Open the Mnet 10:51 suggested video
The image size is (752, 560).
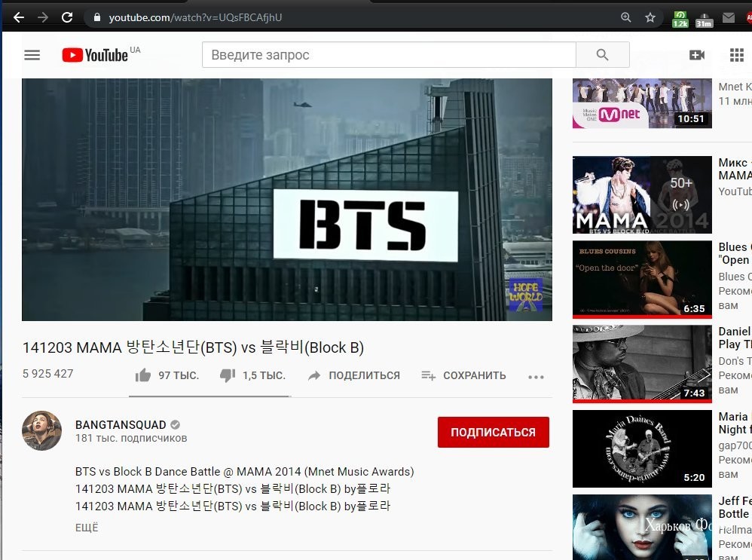click(x=642, y=104)
